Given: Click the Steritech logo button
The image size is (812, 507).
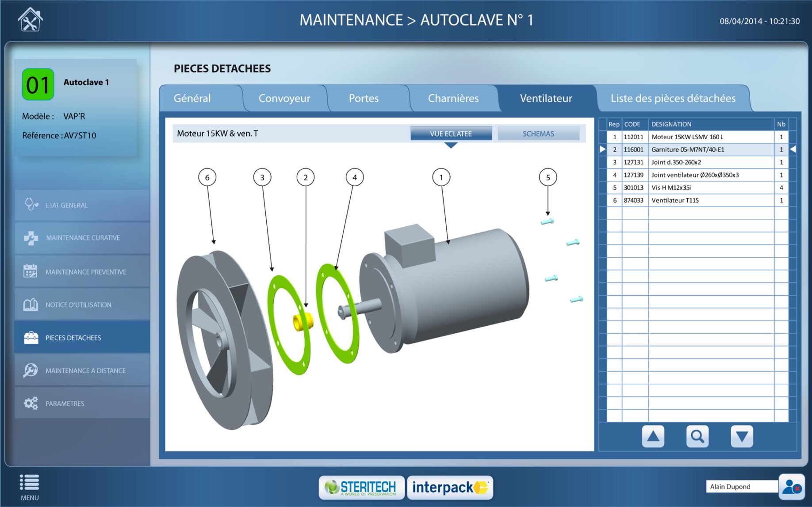Looking at the screenshot, I should (361, 487).
